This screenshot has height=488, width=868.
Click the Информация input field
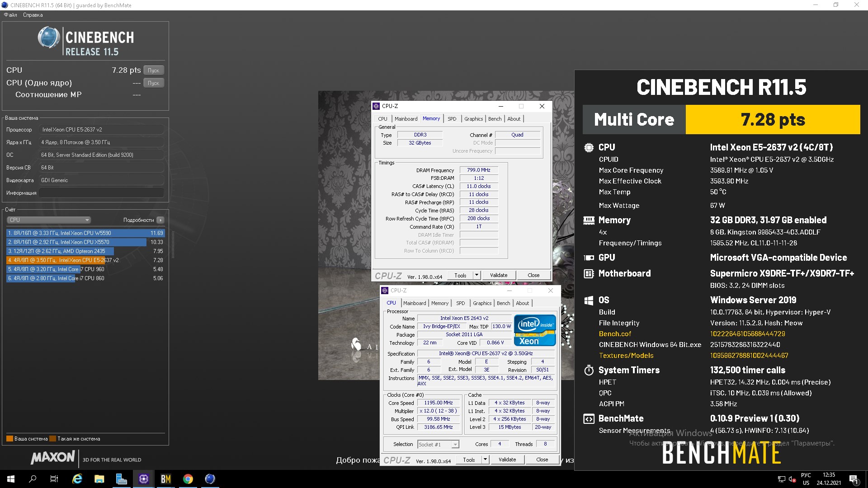pos(101,193)
